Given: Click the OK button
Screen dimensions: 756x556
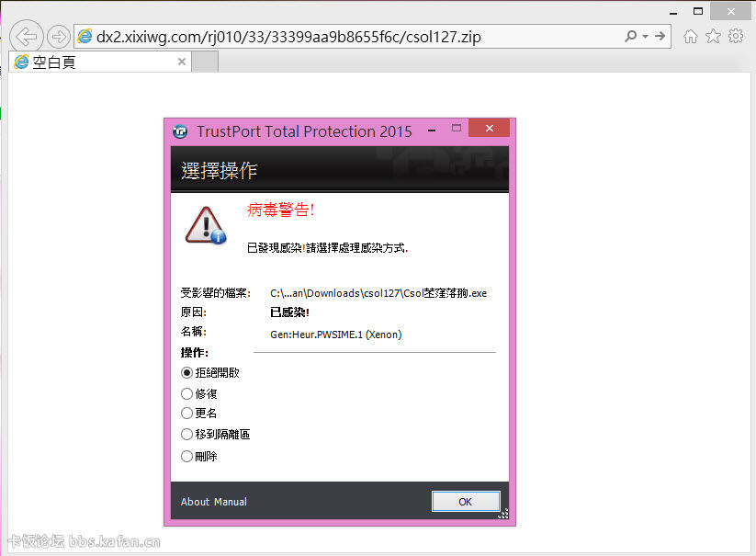Looking at the screenshot, I should [x=466, y=502].
